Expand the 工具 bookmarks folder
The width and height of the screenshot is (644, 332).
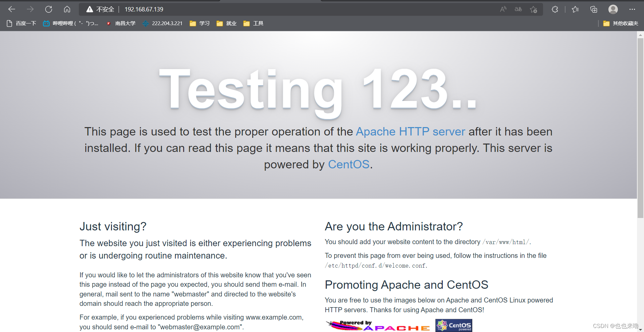click(253, 23)
